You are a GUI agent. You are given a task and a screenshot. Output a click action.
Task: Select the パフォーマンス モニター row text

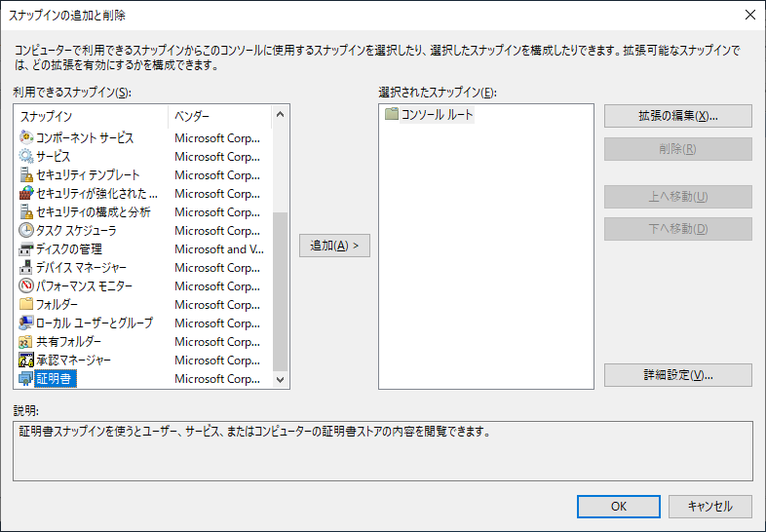coord(84,285)
